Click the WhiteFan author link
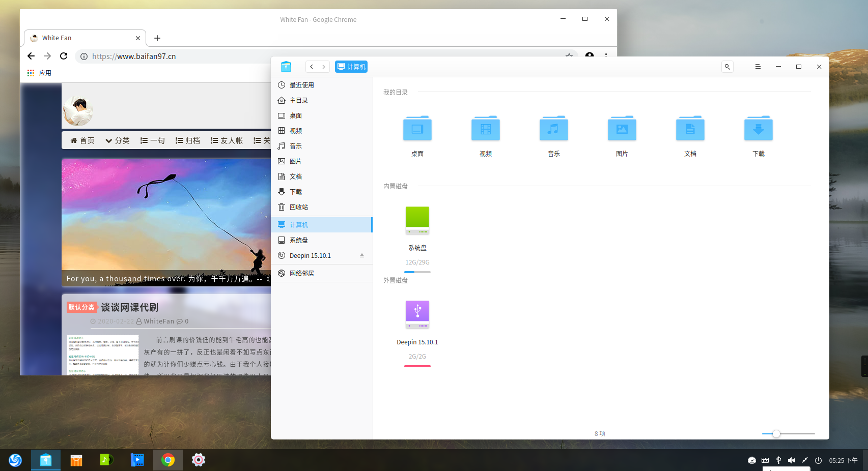Image resolution: width=868 pixels, height=471 pixels. coord(159,321)
